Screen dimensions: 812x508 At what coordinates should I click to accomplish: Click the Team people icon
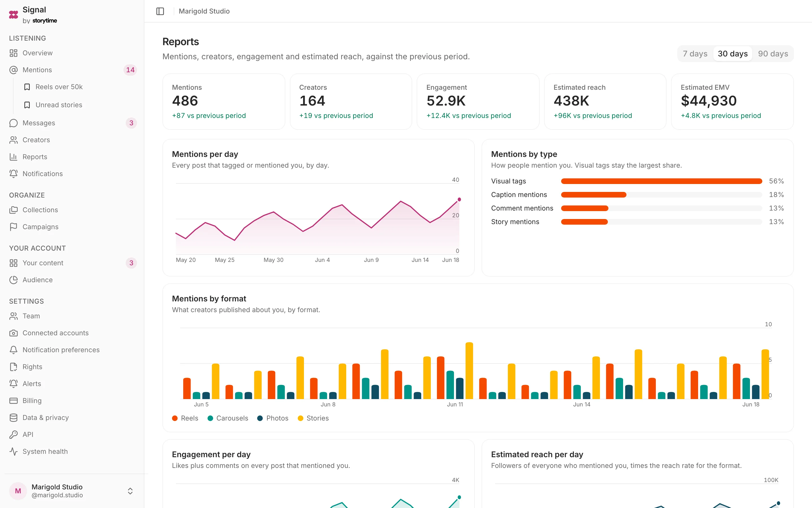[14, 316]
